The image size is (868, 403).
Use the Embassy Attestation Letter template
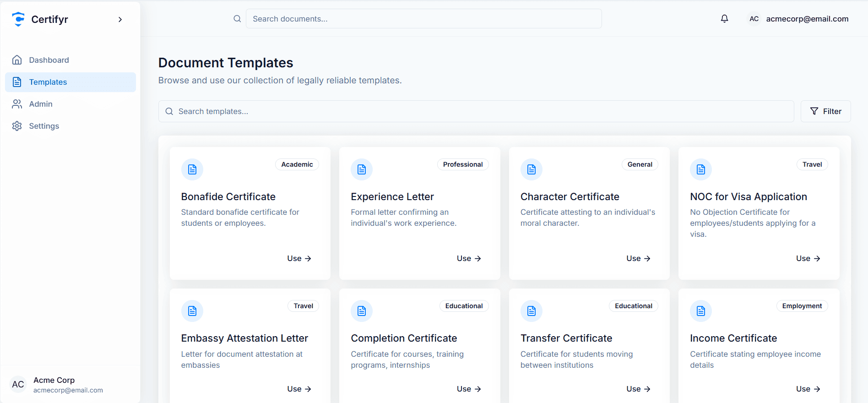pyautogui.click(x=299, y=389)
